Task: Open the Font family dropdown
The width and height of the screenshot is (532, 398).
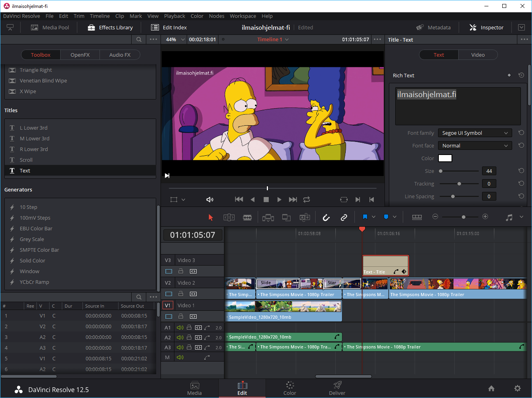Action: [475, 133]
